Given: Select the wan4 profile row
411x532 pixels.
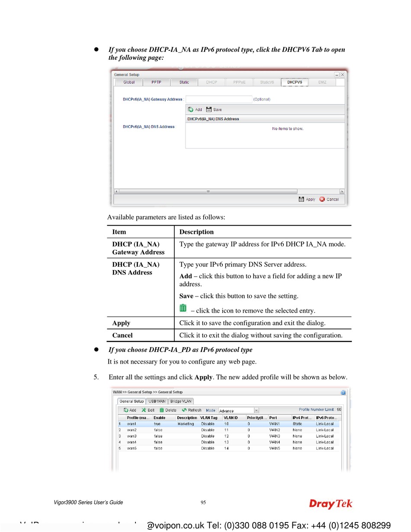Looking at the screenshot, I should [x=229, y=442].
